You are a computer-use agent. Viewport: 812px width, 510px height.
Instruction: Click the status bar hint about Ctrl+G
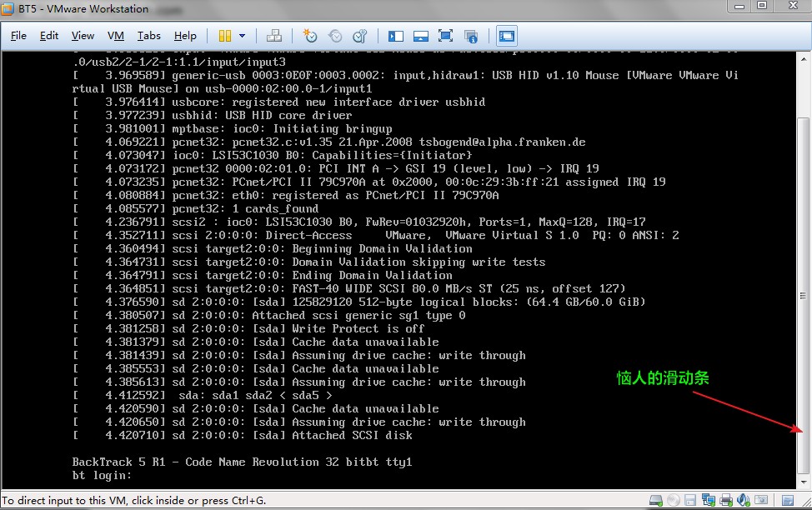[134, 501]
